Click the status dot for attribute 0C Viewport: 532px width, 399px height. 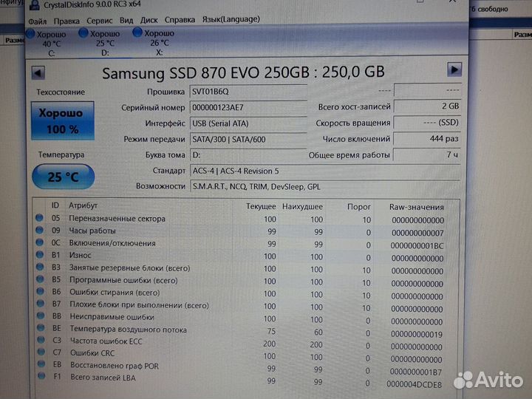click(40, 242)
